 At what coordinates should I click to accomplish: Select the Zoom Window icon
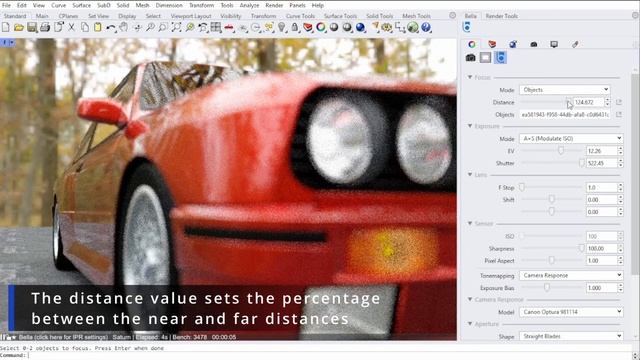point(163,27)
